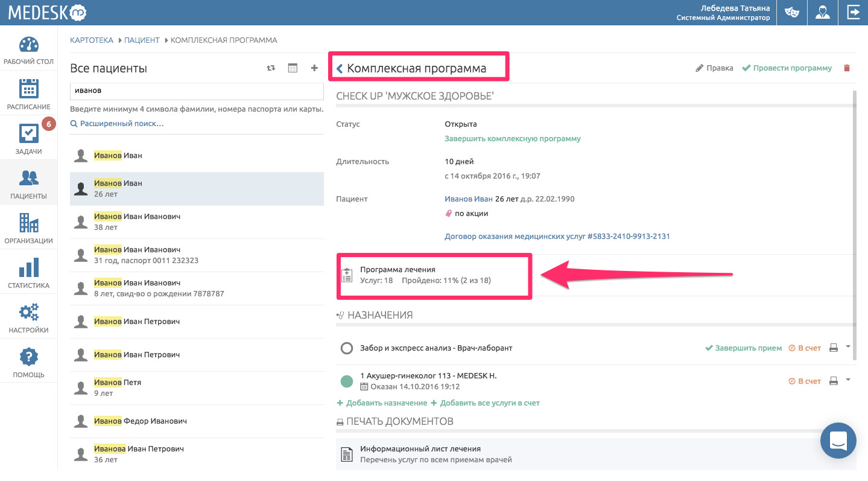
Task: Click the refresh arrows icon near patient list
Action: (x=271, y=68)
